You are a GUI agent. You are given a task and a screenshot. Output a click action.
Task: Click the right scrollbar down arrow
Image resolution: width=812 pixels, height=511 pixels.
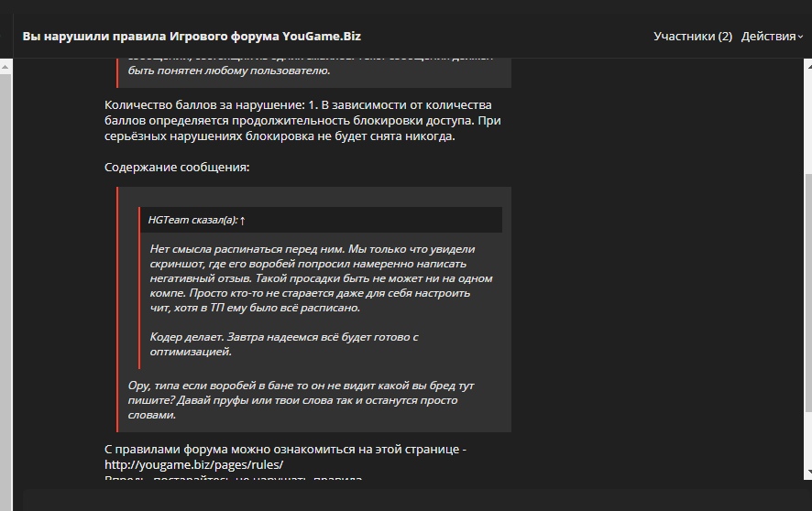[808, 472]
